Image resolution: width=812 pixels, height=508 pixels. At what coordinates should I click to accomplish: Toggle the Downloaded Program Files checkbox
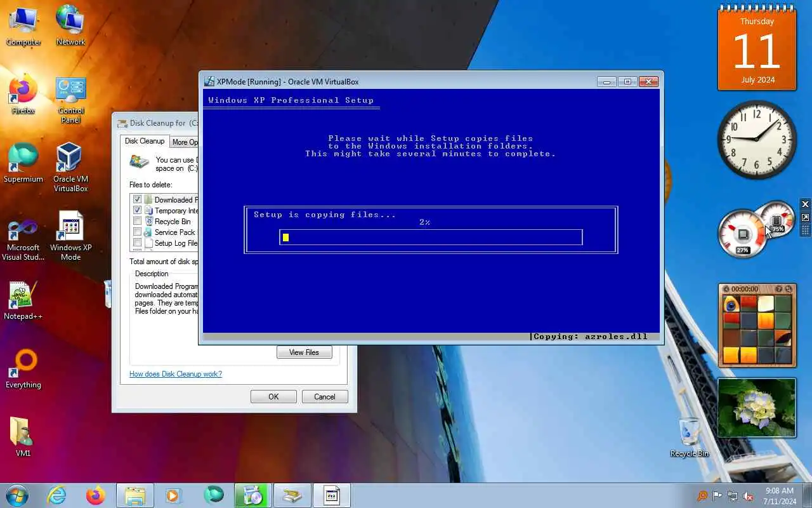137,199
